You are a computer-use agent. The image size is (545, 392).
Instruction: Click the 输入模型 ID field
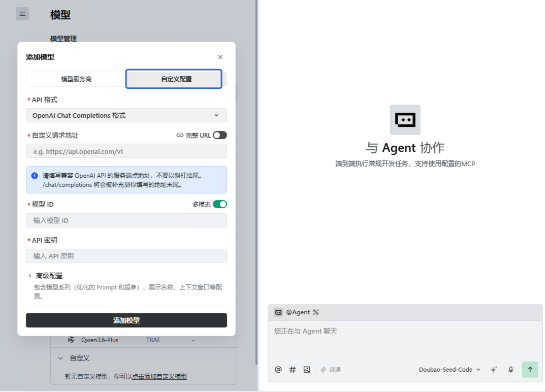pos(126,220)
